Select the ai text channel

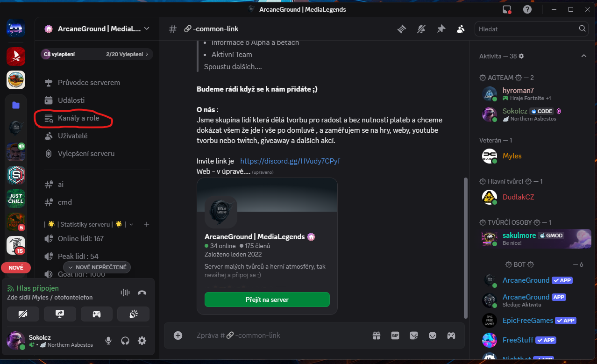pos(97,185)
